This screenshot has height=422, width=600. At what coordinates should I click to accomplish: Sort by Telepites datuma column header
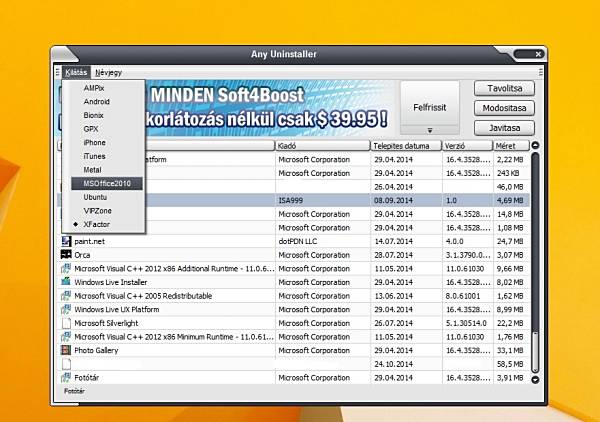point(406,146)
